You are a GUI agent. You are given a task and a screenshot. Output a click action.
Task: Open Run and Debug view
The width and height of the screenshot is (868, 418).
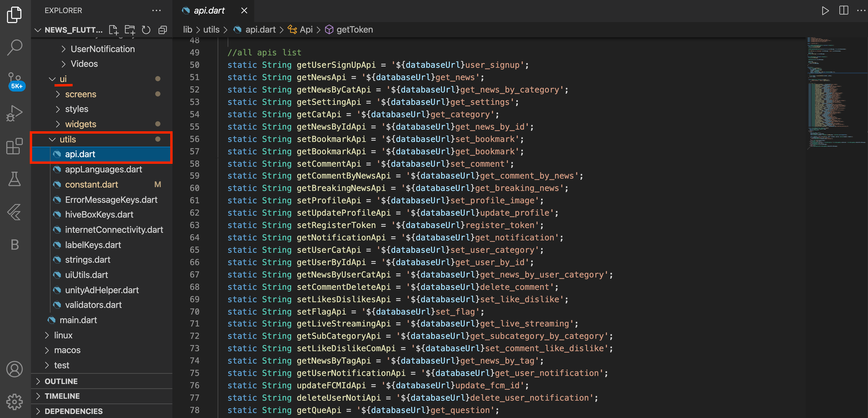(15, 113)
